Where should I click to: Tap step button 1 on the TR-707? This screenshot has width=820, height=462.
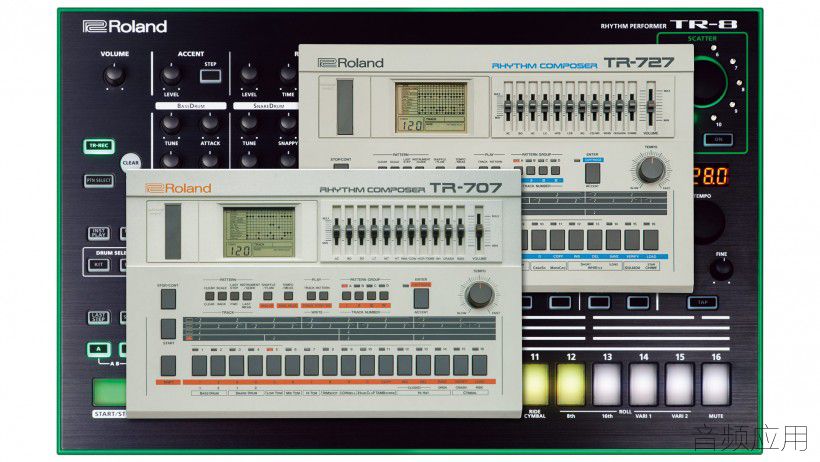tap(199, 365)
